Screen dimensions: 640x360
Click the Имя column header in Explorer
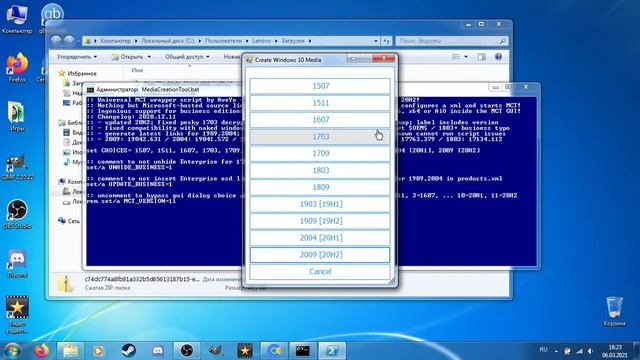click(137, 70)
